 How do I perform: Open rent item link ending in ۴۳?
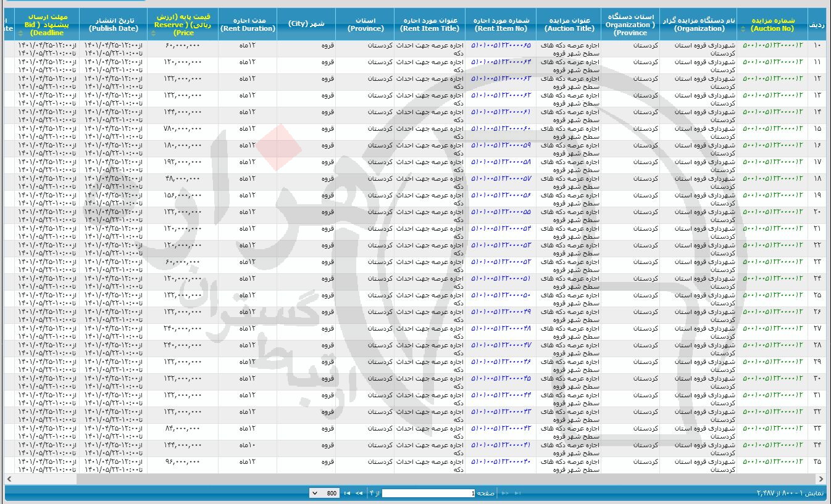tap(501, 411)
